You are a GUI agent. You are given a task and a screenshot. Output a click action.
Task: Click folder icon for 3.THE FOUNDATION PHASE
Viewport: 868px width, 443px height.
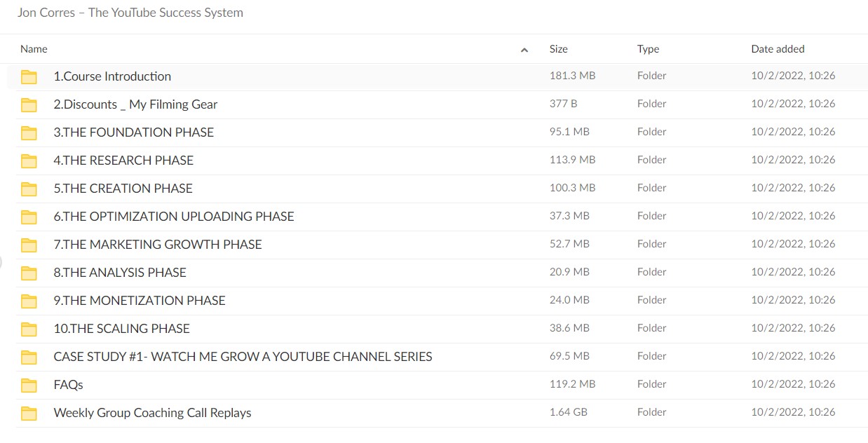[29, 133]
